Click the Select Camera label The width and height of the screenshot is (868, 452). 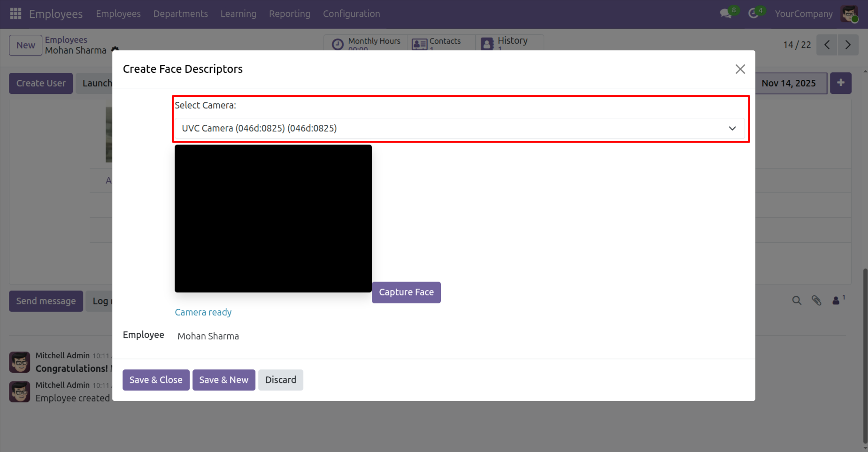(206, 105)
